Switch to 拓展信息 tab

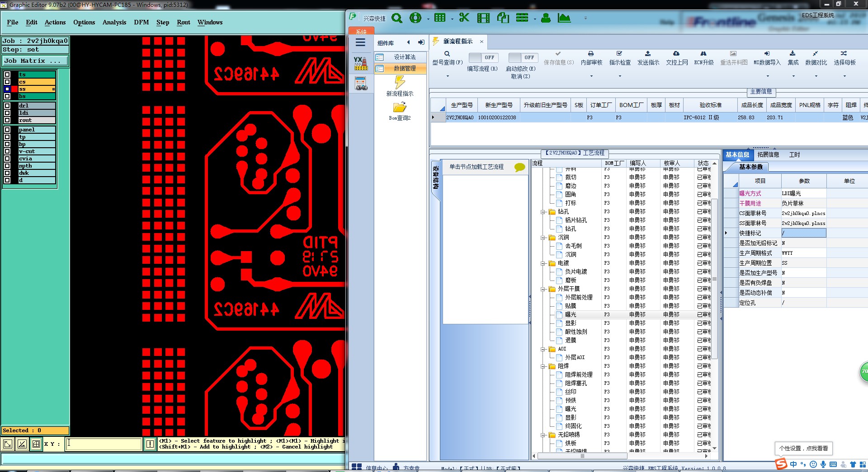(768, 154)
